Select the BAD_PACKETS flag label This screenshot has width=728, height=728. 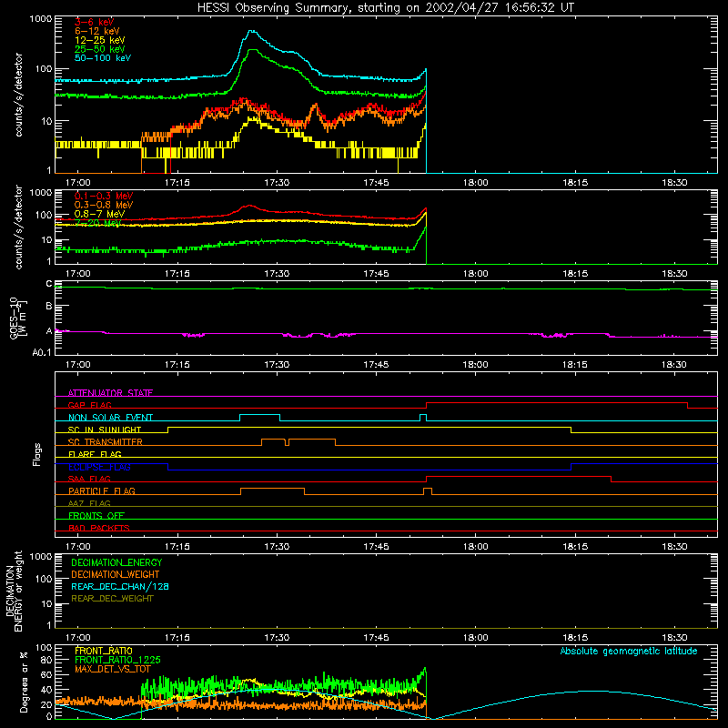99,528
